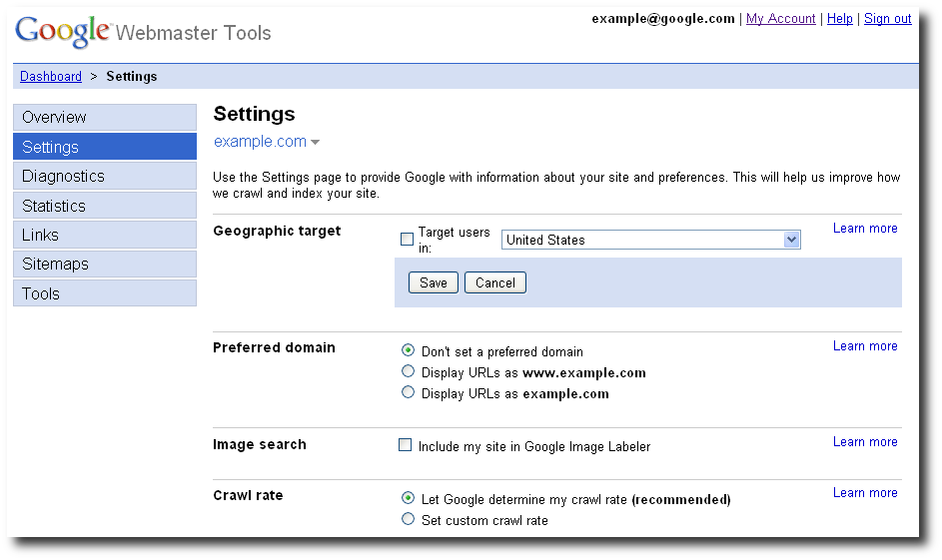The width and height of the screenshot is (942, 560).
Task: Enable the Target users in checkbox
Action: pos(407,239)
